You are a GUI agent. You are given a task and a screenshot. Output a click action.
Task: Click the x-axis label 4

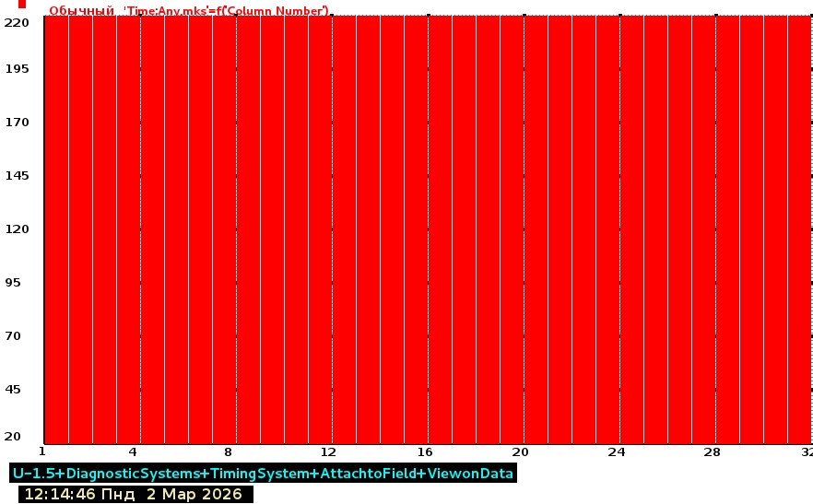click(134, 452)
